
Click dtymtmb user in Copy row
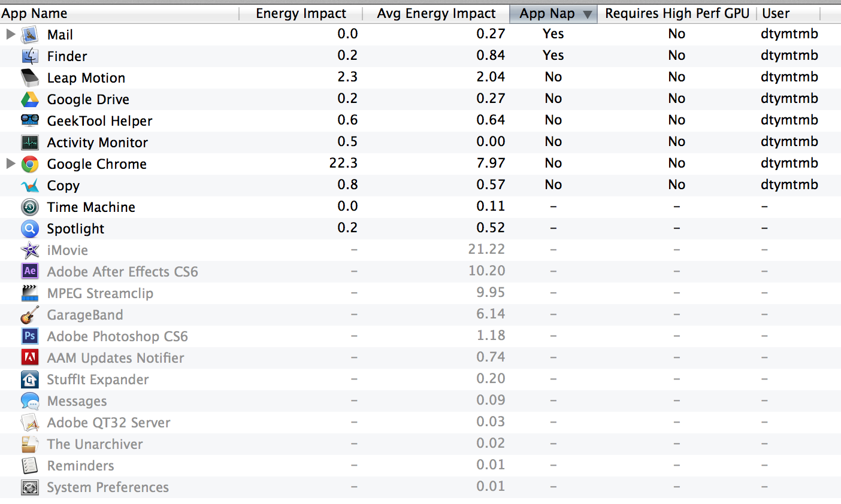coord(789,184)
